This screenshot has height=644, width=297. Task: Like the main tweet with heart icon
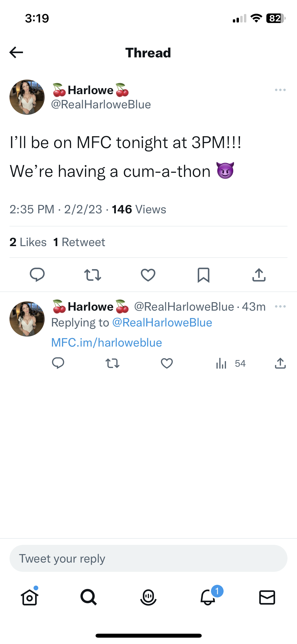click(148, 275)
